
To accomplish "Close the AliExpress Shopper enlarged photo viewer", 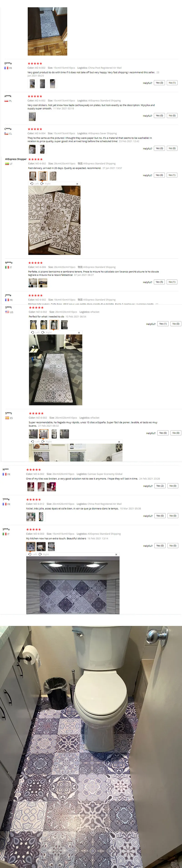I will click(77, 184).
